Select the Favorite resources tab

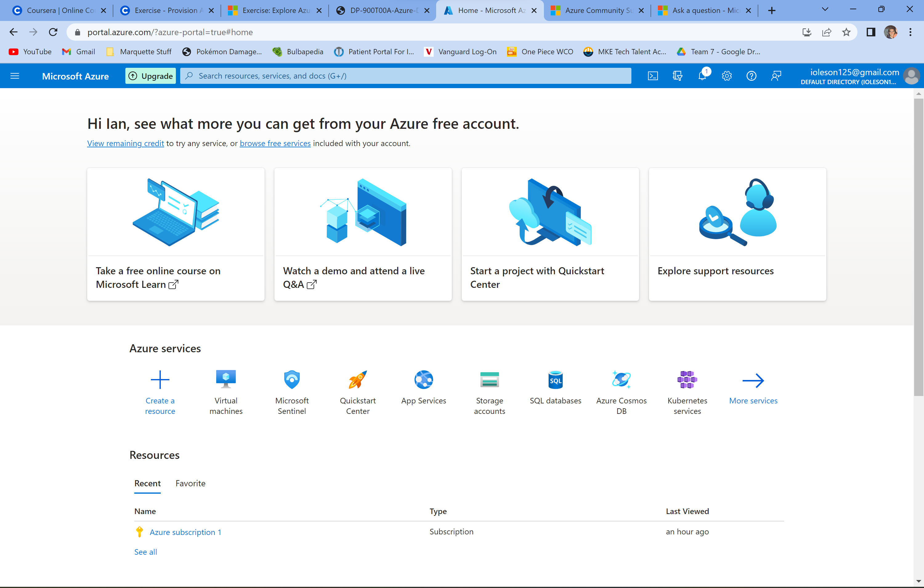coord(190,483)
